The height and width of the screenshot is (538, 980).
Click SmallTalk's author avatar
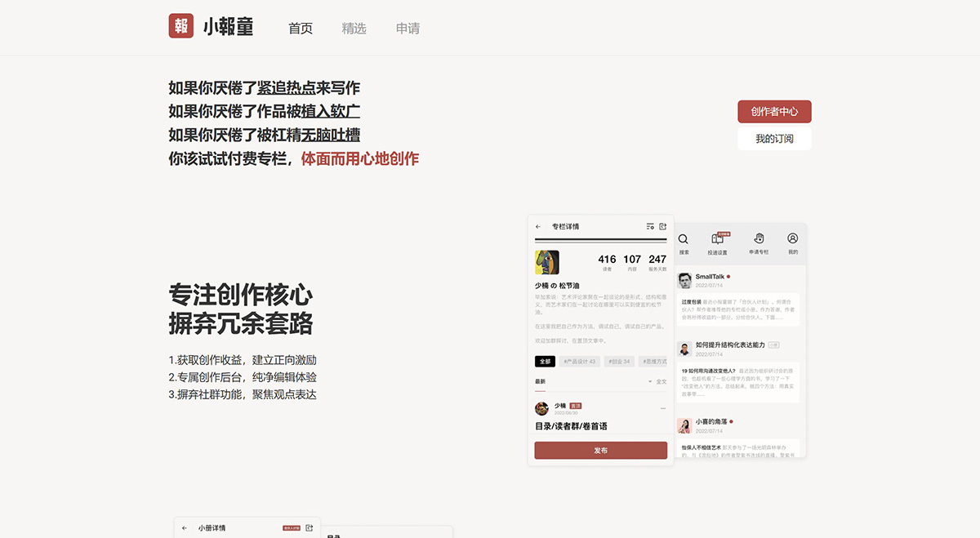point(684,280)
